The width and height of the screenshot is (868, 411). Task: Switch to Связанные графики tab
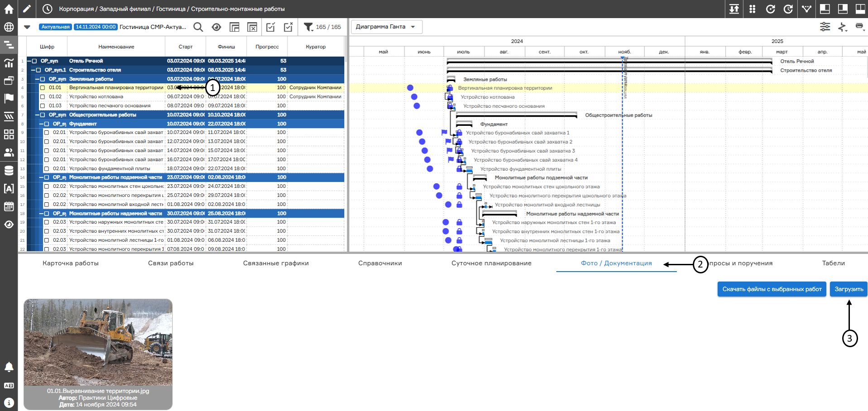click(x=276, y=263)
